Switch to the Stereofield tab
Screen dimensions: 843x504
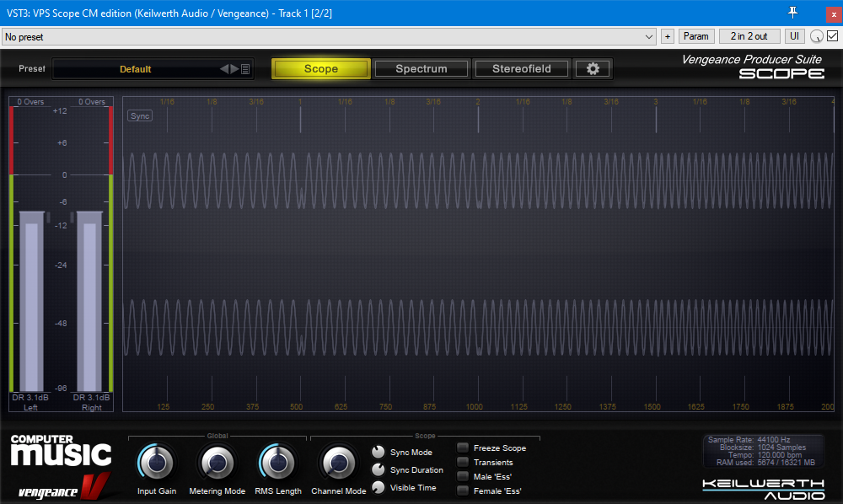point(522,69)
